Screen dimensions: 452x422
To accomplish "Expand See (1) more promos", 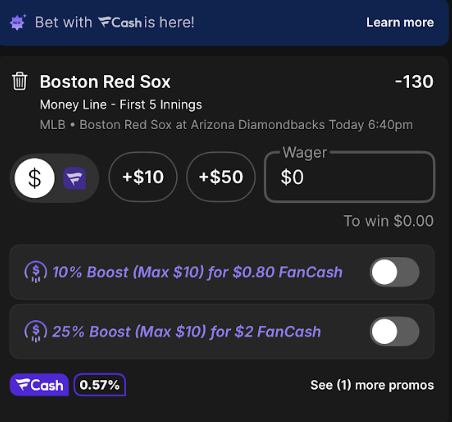I will [372, 385].
